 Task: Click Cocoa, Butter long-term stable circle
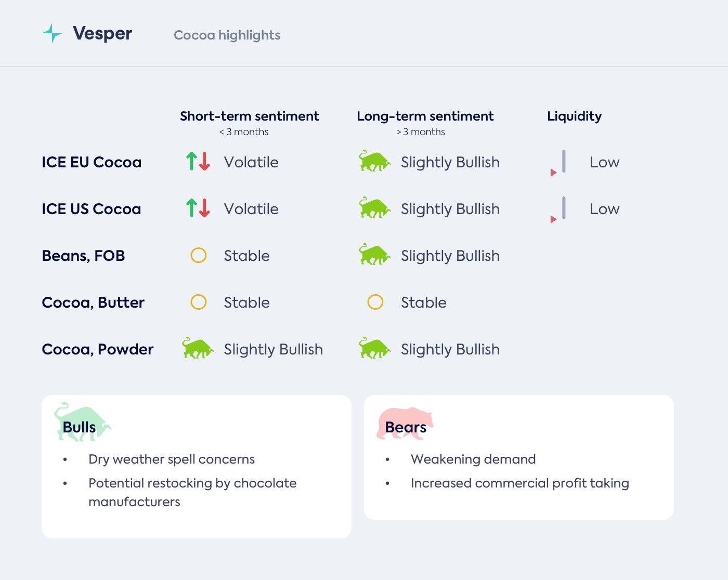tap(375, 302)
